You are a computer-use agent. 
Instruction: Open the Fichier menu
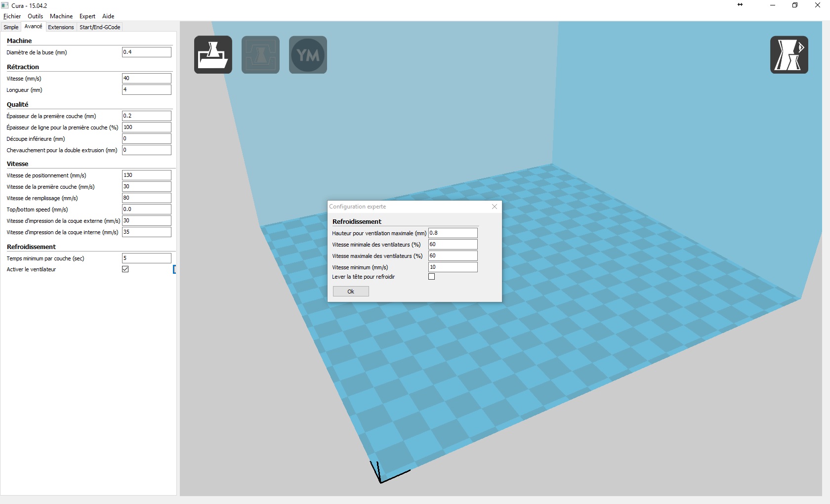point(12,16)
